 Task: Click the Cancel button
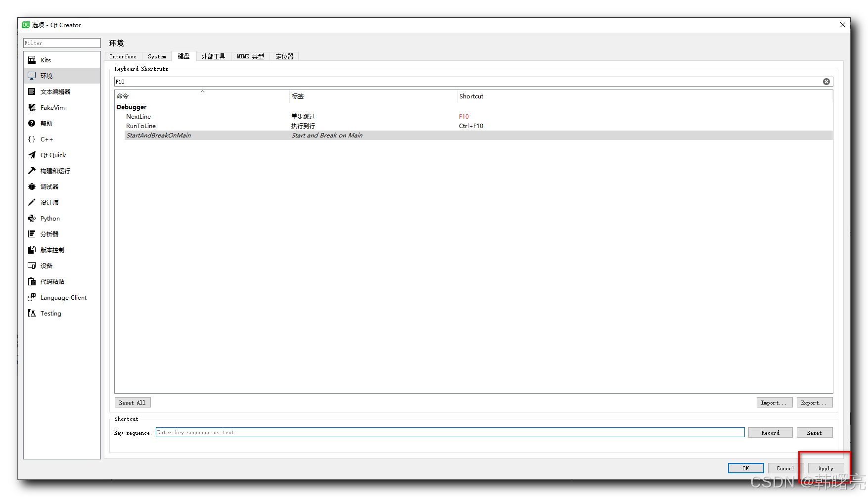coord(785,468)
